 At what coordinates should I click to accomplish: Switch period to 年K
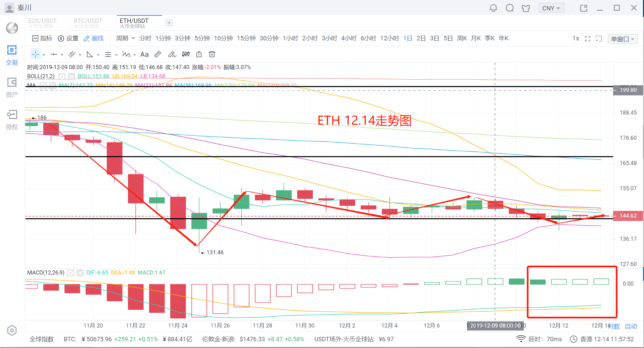[503, 38]
